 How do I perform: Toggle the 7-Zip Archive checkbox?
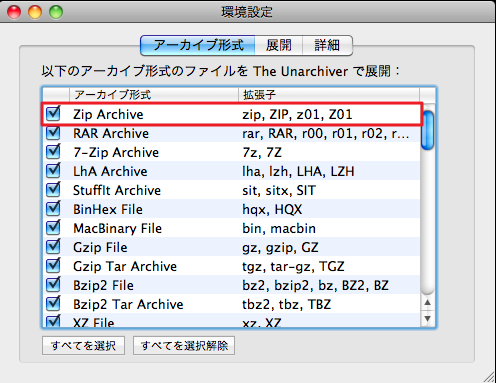tap(53, 152)
